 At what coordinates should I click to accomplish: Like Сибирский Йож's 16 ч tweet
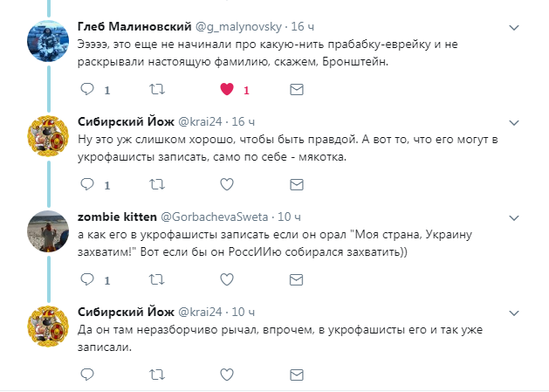click(227, 184)
